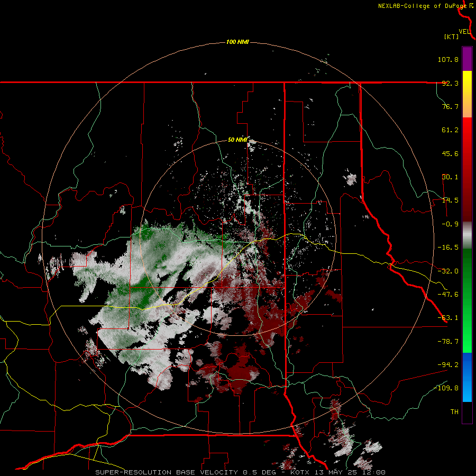The image size is (476, 476).
Task: Pick the black TH segment of the color bar
Action: click(x=467, y=412)
